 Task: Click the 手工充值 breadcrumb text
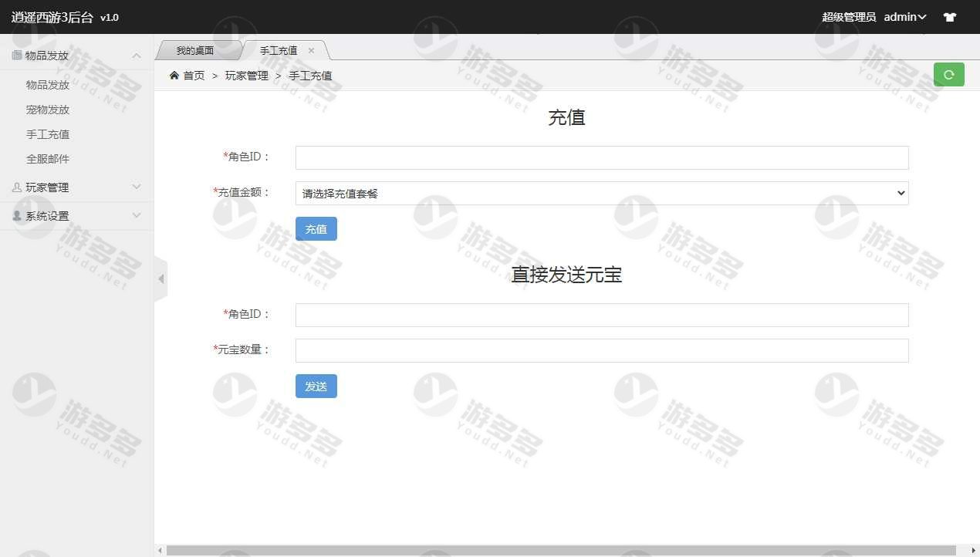click(310, 76)
